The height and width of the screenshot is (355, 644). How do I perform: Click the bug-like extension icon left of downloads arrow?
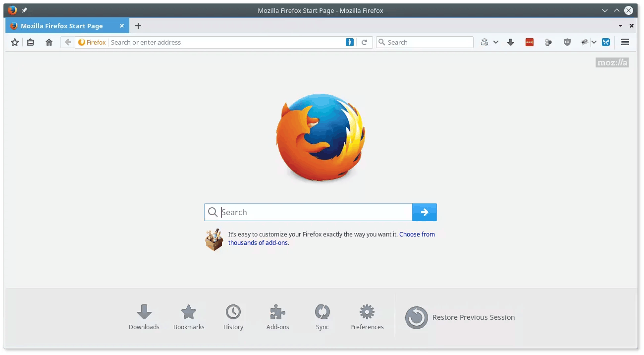[484, 42]
